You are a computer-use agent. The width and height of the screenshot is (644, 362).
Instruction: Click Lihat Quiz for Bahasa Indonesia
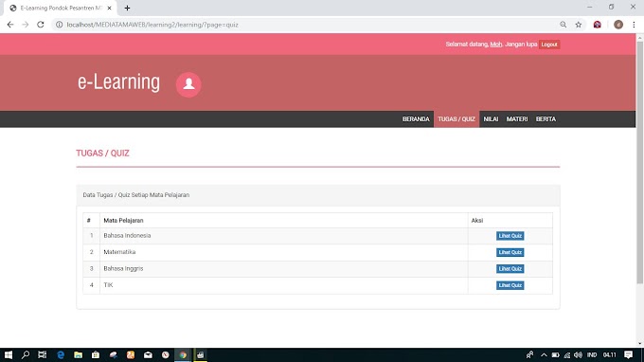click(510, 236)
